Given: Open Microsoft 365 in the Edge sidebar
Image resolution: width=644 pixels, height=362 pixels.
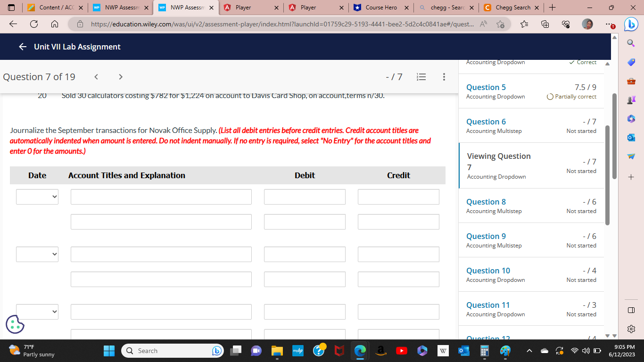Looking at the screenshot, I should [632, 119].
